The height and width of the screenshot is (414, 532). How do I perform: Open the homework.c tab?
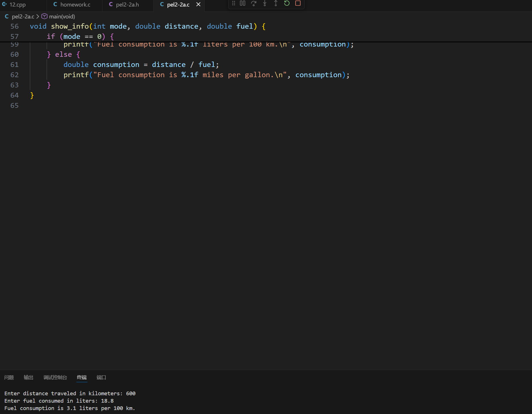pyautogui.click(x=75, y=5)
